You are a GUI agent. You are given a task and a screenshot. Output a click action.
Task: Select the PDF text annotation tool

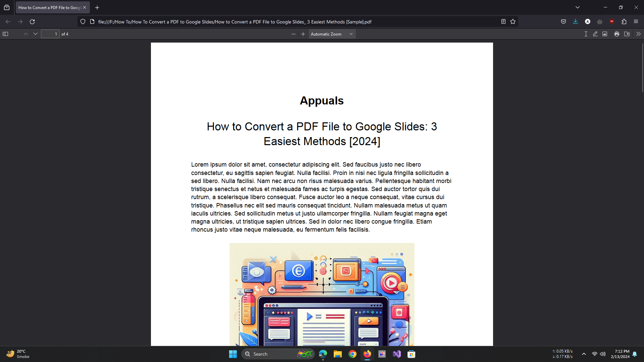pos(586,34)
